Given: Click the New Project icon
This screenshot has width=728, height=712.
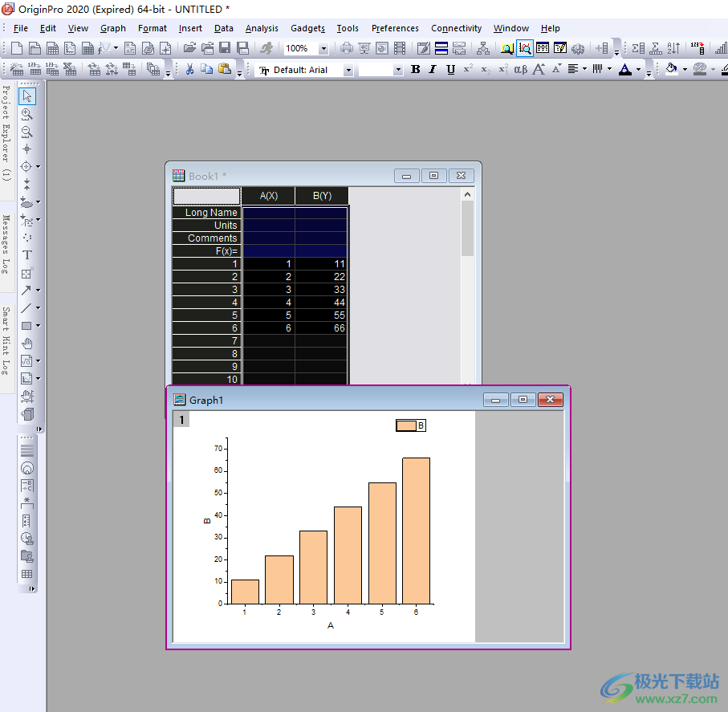Looking at the screenshot, I should 17,48.
